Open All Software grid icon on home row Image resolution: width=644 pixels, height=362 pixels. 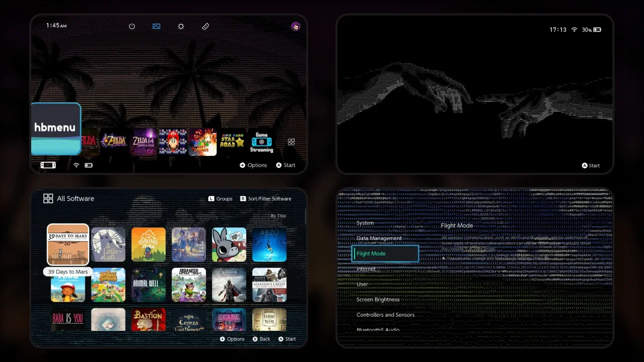tap(291, 142)
